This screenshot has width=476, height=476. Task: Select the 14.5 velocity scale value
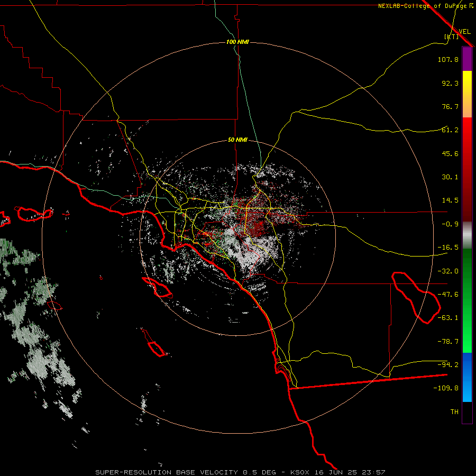(x=450, y=200)
